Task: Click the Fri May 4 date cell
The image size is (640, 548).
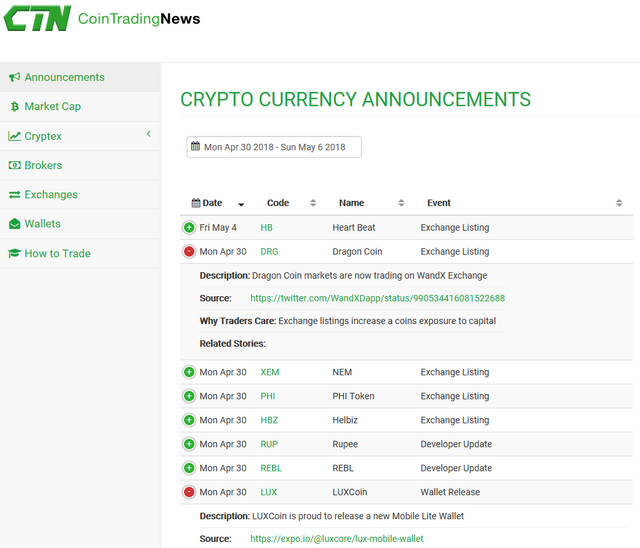Action: (218, 228)
